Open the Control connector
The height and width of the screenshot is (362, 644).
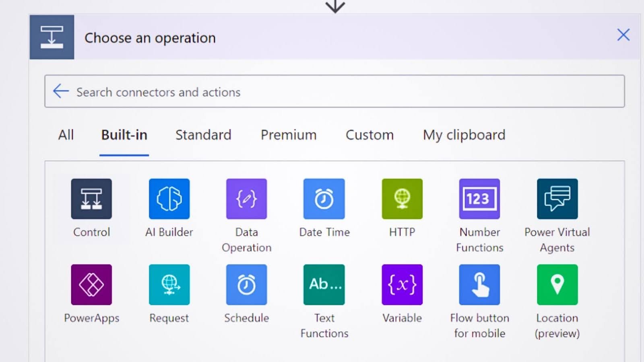click(91, 199)
